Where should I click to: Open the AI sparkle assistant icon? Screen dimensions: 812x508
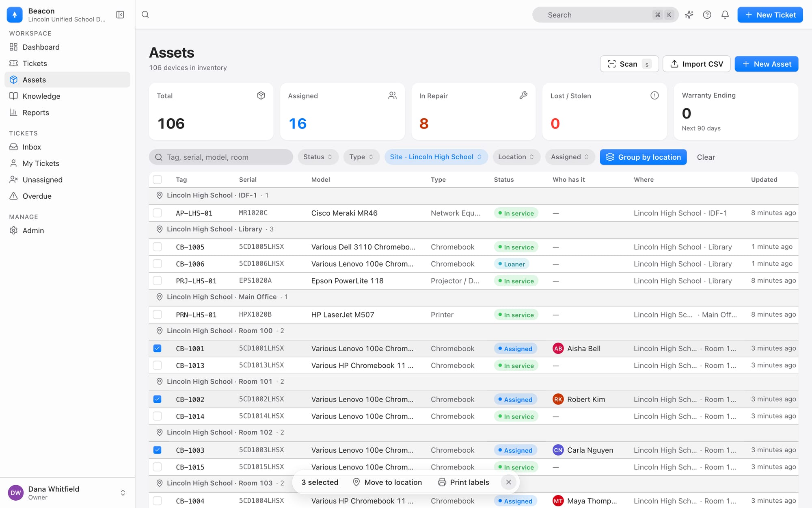point(689,15)
